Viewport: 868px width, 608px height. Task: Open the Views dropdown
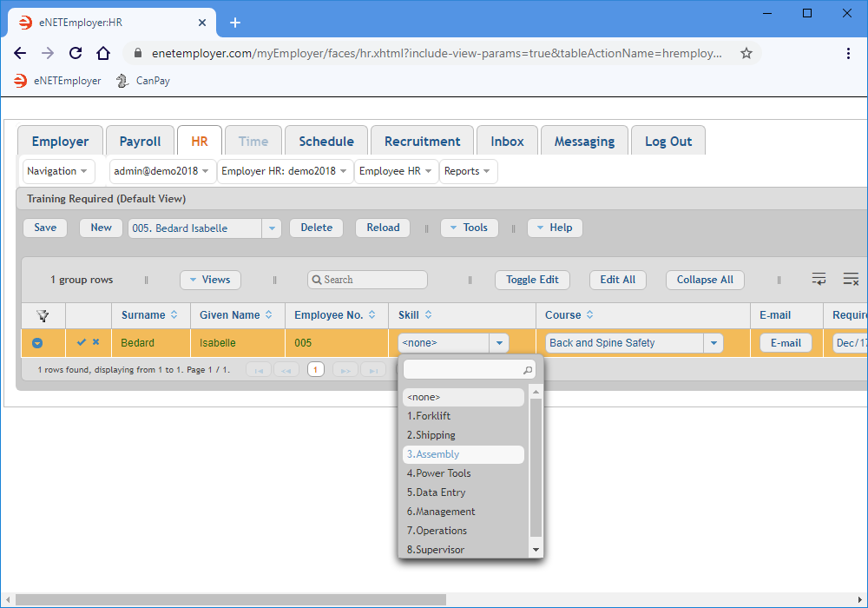[210, 280]
